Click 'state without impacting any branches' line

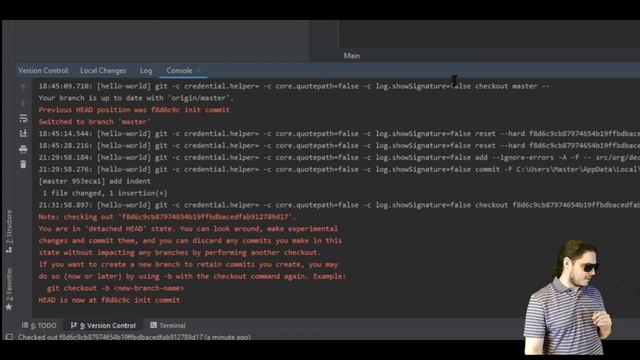pos(180,252)
